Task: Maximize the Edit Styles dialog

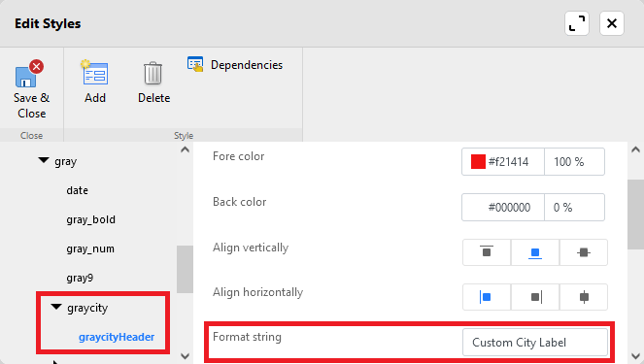Action: 577,23
